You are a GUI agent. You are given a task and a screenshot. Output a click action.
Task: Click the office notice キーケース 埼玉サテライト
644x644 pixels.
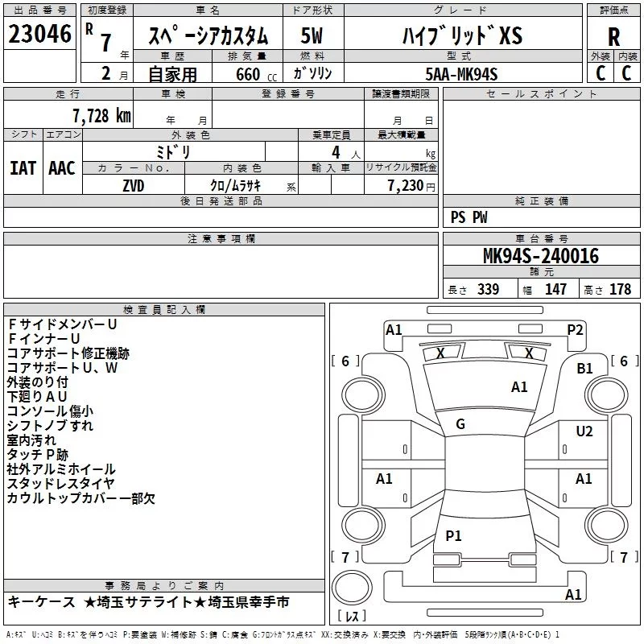click(x=149, y=602)
